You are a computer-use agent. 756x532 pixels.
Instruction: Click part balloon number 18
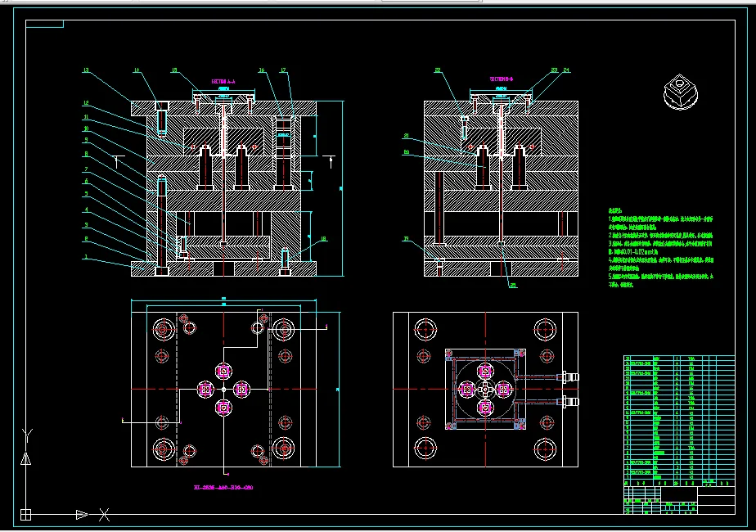323,239
